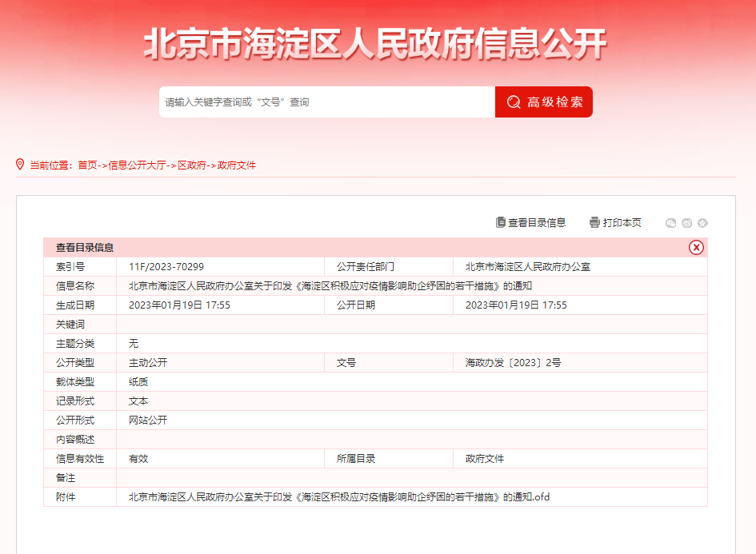Click the site title 北京市海淀区人民政府信息公开
The width and height of the screenshot is (756, 554).
[376, 44]
